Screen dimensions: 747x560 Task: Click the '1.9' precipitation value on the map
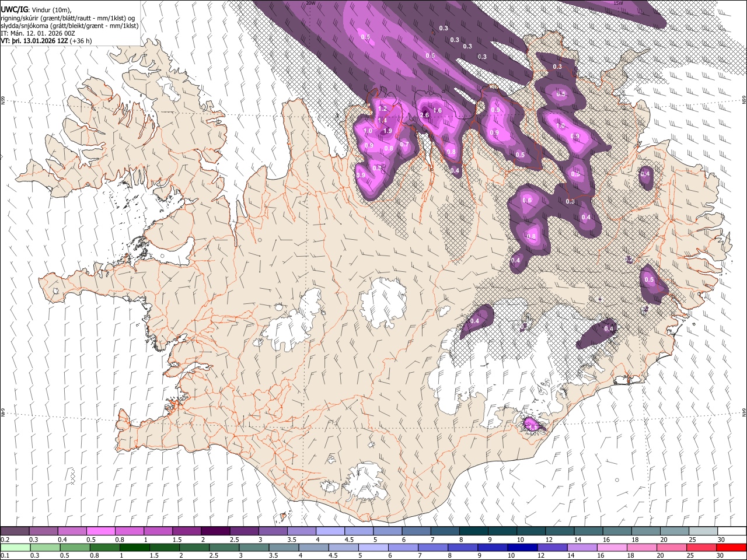388,131
